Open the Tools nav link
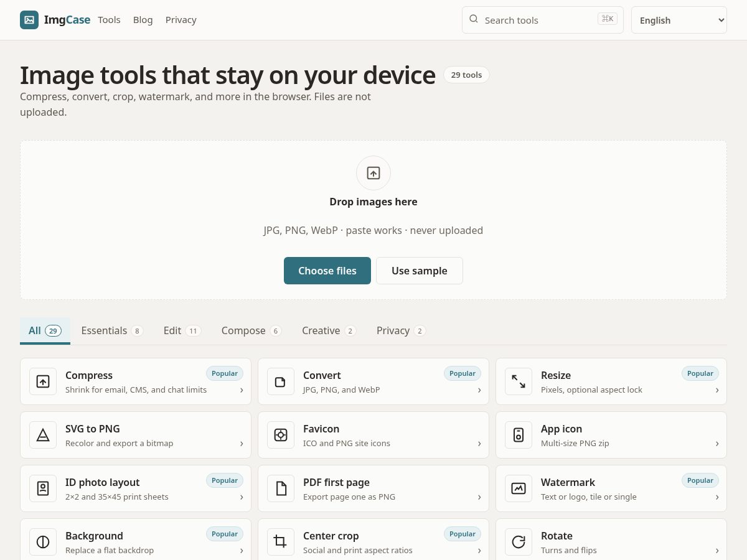747x560 pixels. [109, 20]
